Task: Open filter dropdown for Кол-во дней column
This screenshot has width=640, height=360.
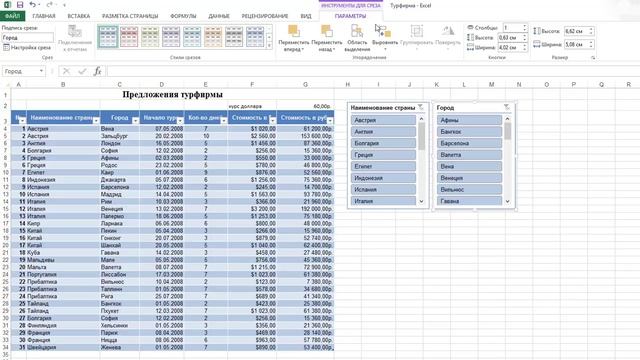Action: [224, 120]
